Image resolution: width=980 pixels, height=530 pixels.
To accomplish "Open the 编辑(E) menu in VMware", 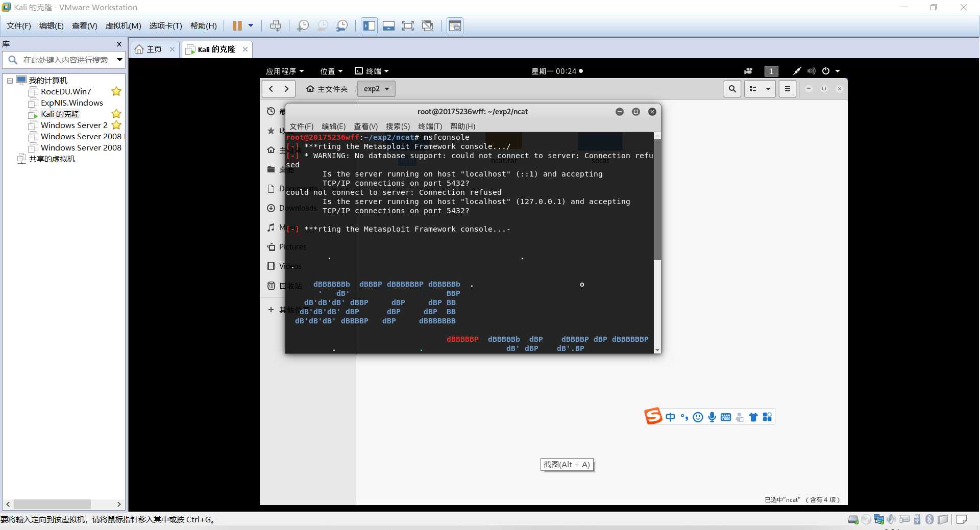I will point(51,26).
